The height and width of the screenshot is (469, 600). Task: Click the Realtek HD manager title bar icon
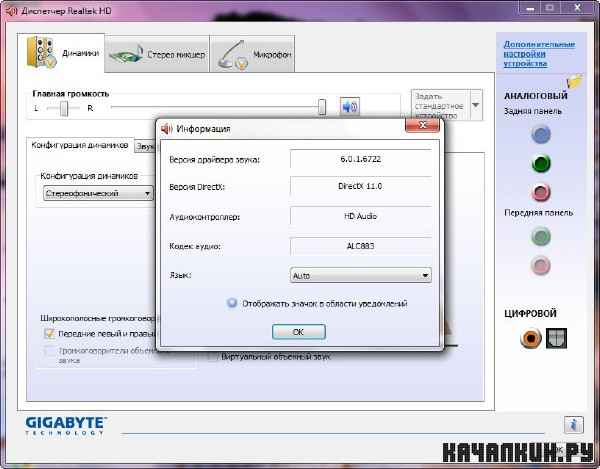pyautogui.click(x=11, y=11)
